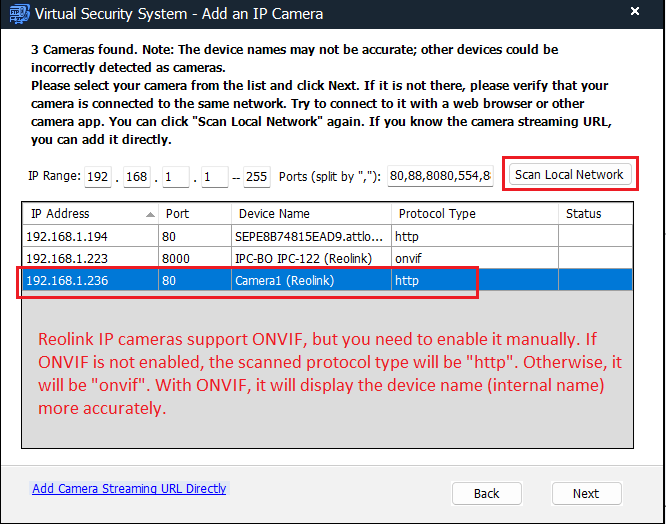Click the Virtual Security System title bar icon
This screenshot has height=524, width=666.
[x=17, y=13]
